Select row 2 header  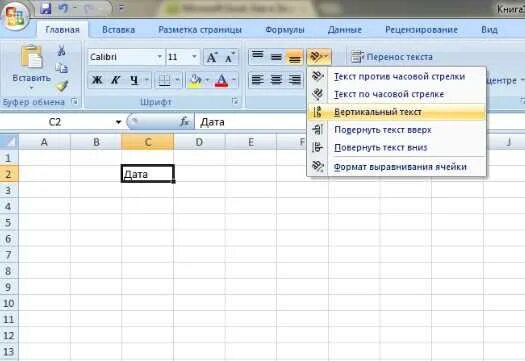click(x=9, y=174)
